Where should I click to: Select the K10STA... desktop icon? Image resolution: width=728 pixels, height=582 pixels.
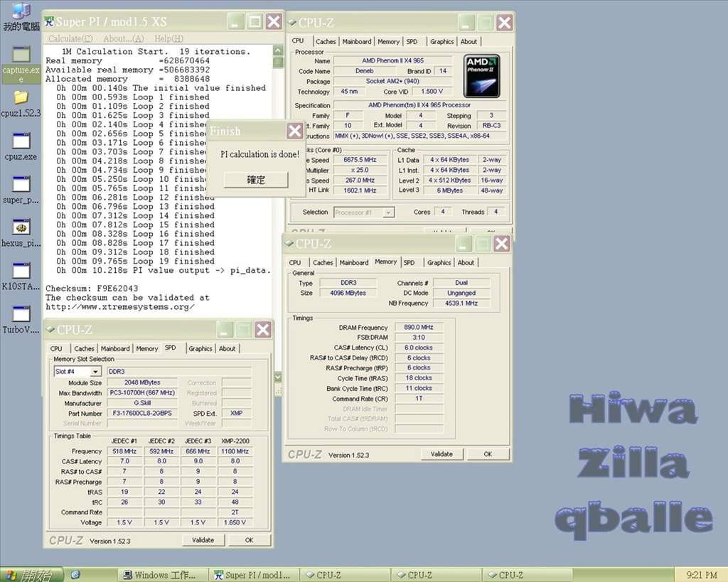[x=21, y=276]
